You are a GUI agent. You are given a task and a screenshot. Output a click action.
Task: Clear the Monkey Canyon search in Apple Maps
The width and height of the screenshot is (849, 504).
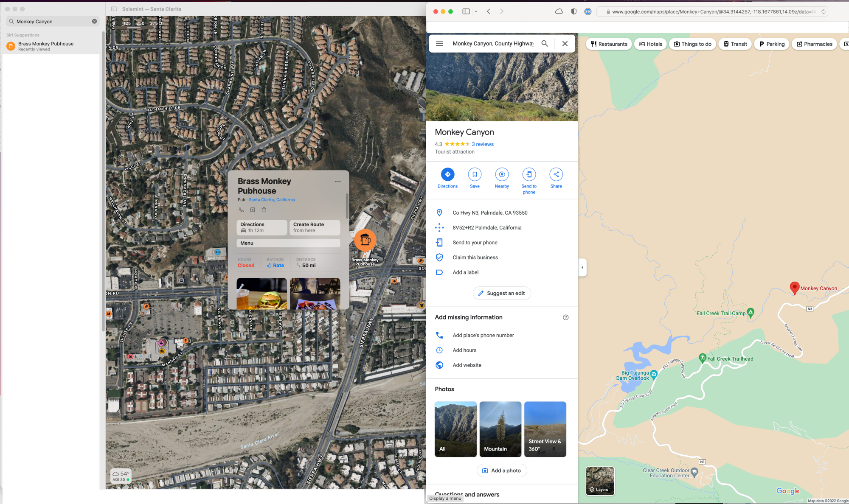[94, 21]
